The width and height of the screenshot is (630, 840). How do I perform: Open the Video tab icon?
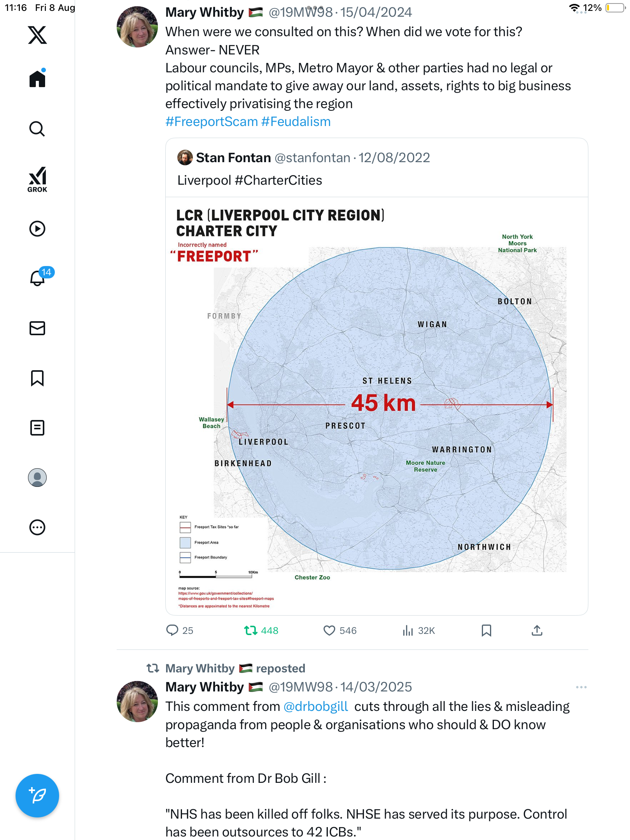click(37, 229)
